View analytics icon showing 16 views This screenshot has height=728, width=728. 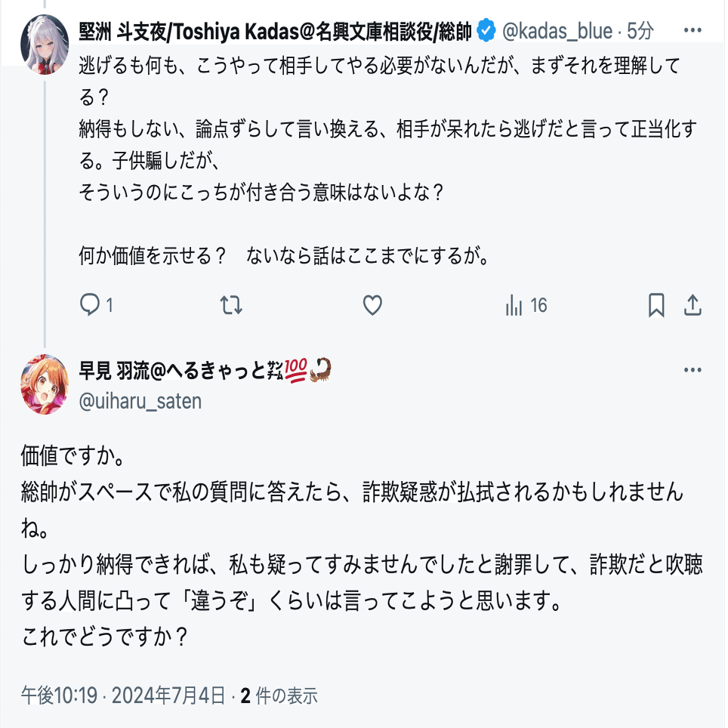pyautogui.click(x=514, y=305)
